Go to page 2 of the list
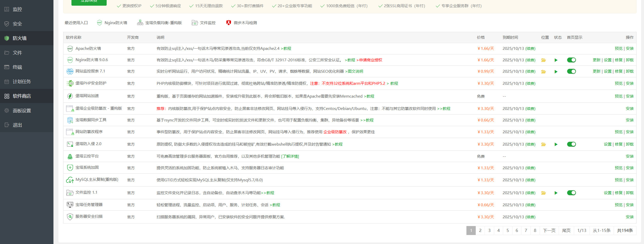 [480, 231]
